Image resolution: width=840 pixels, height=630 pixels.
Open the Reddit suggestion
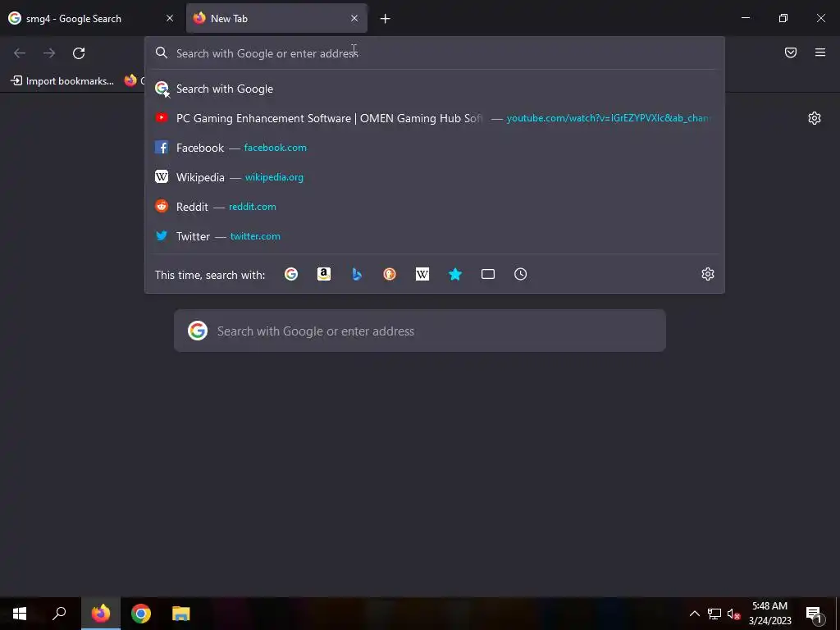435,207
